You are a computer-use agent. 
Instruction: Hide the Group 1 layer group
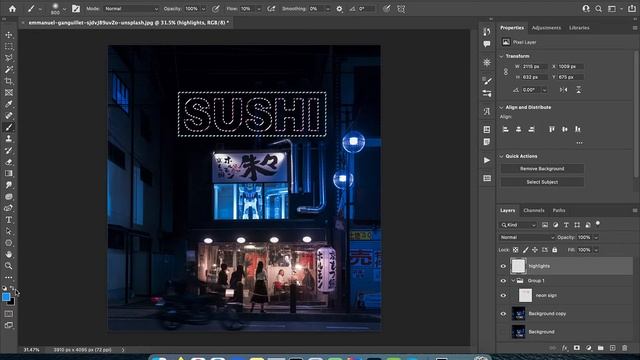pyautogui.click(x=503, y=281)
